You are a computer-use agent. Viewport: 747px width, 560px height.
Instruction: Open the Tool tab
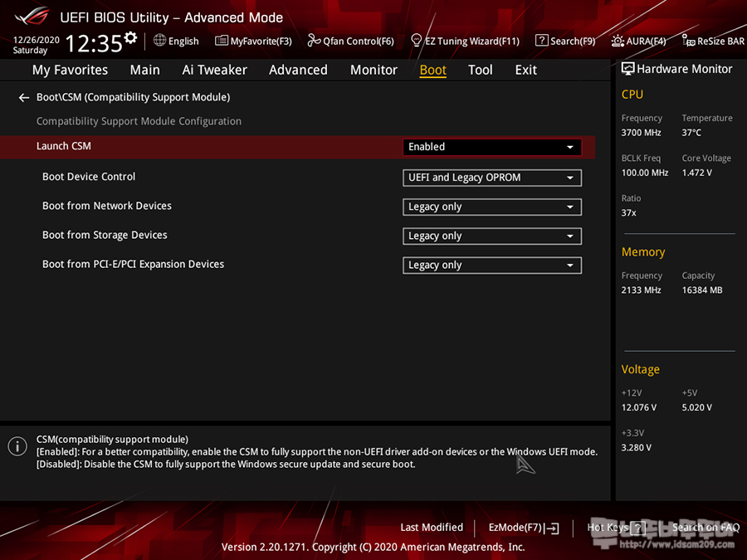(481, 70)
